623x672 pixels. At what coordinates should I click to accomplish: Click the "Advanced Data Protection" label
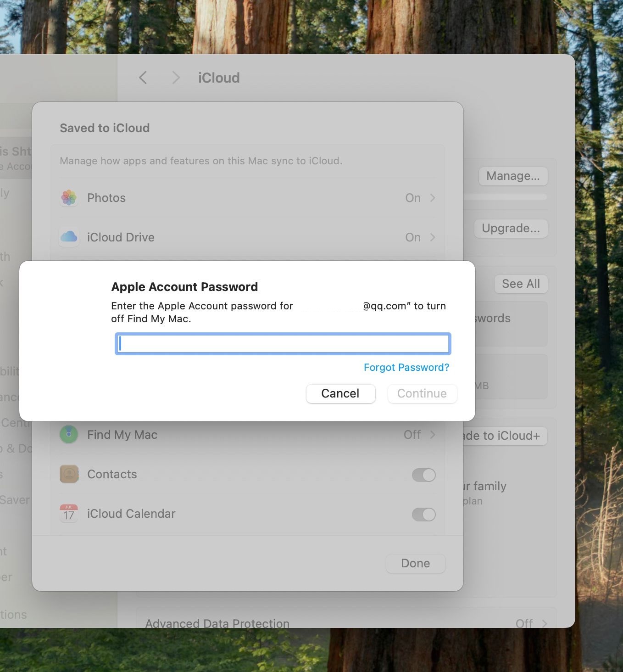(217, 623)
